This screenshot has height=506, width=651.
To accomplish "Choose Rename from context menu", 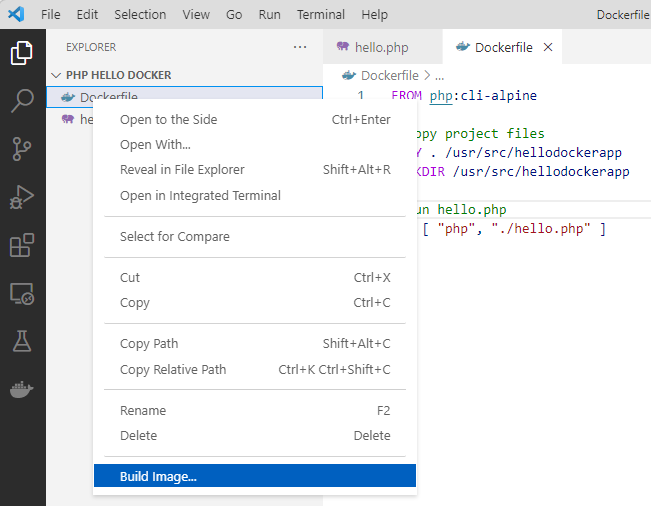I will [255, 411].
